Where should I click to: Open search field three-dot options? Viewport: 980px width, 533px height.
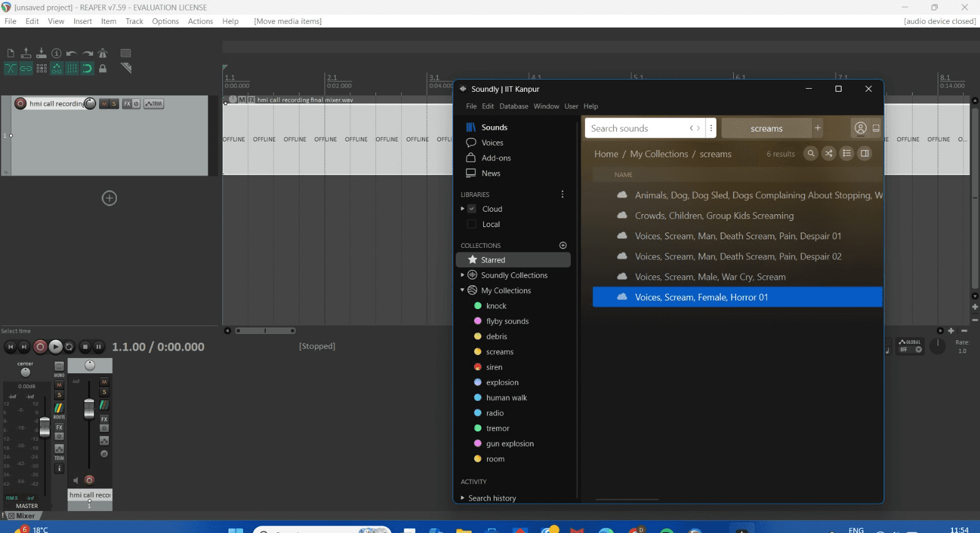710,129
